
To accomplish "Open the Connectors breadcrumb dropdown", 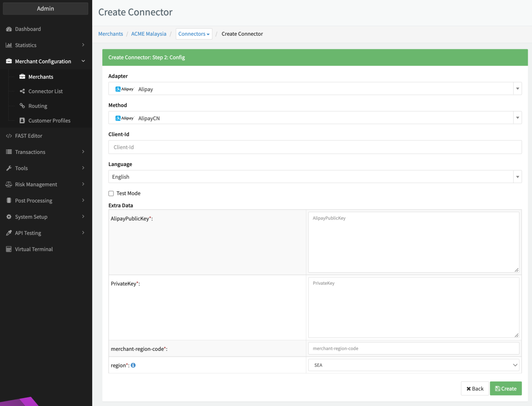I will pyautogui.click(x=194, y=34).
